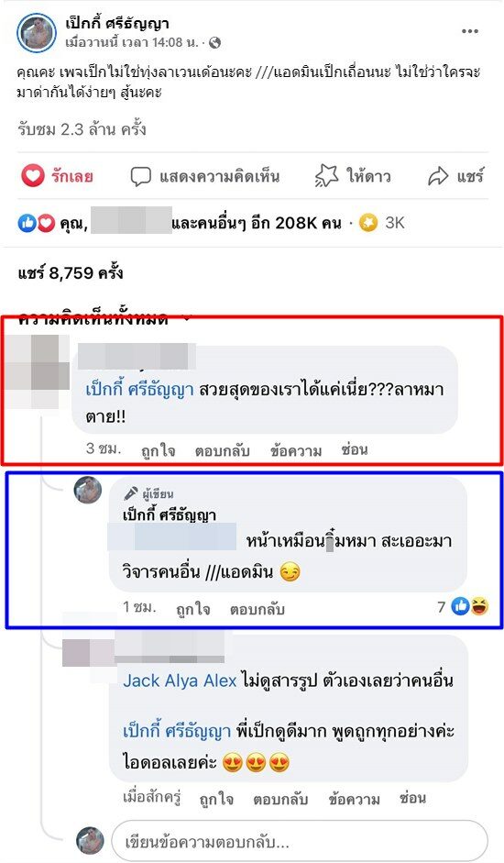The width and height of the screenshot is (504, 863).
Task: Click the เป็กกี้ ศรีธัญญา page name at top
Action: tap(117, 23)
